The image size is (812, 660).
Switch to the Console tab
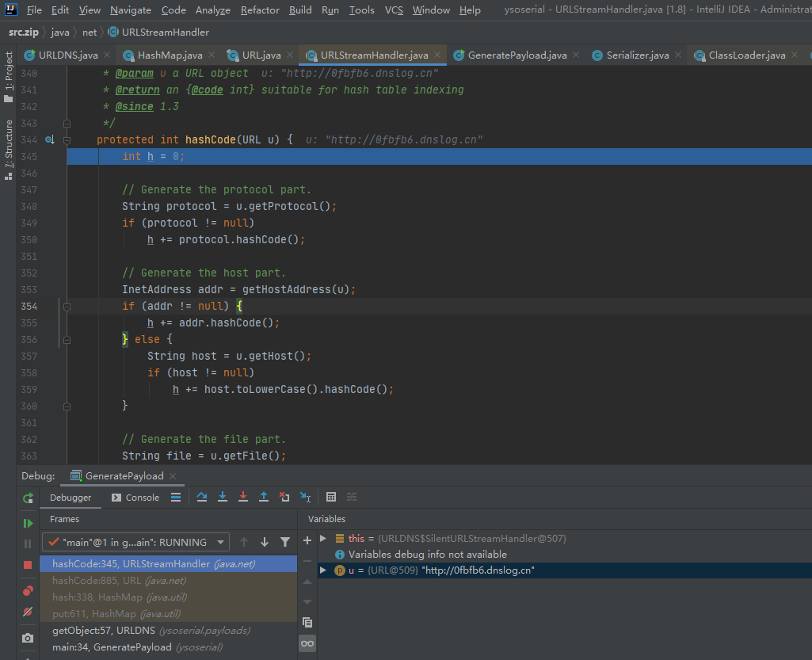point(135,498)
